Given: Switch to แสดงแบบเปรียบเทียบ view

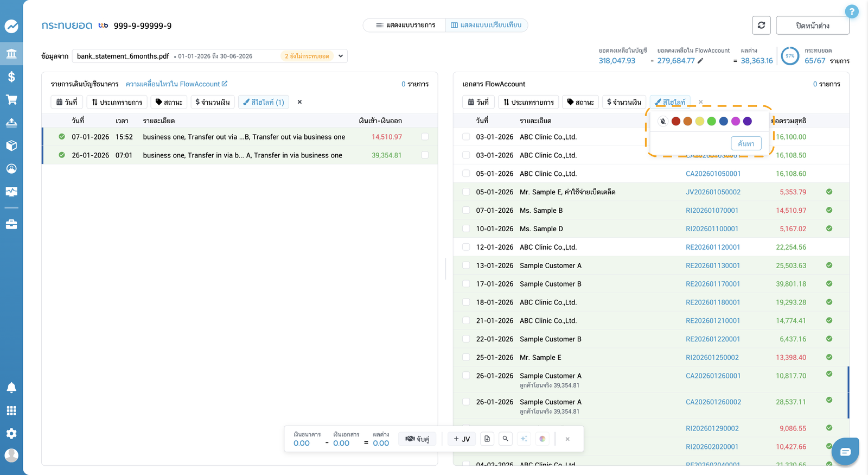Looking at the screenshot, I should coord(486,25).
